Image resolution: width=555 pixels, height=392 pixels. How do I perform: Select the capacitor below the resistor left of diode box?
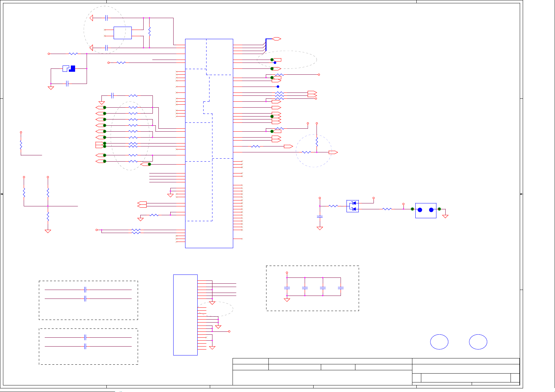pyautogui.click(x=320, y=217)
